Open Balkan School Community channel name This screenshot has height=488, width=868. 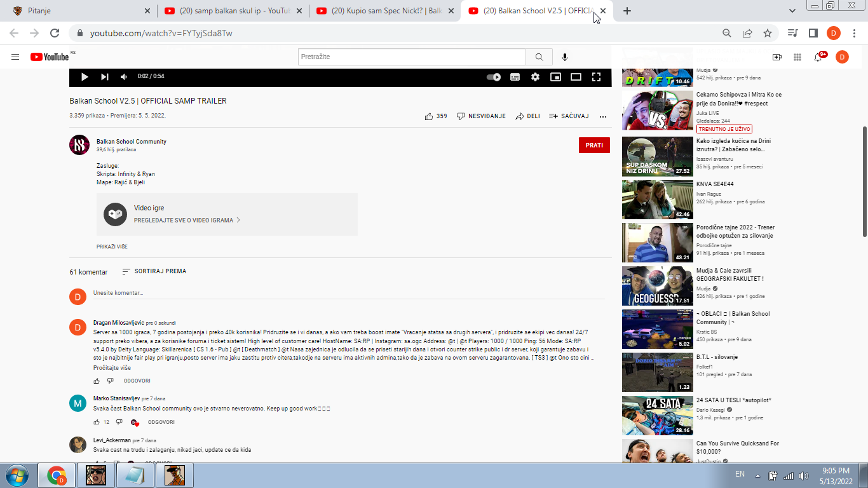pos(132,142)
